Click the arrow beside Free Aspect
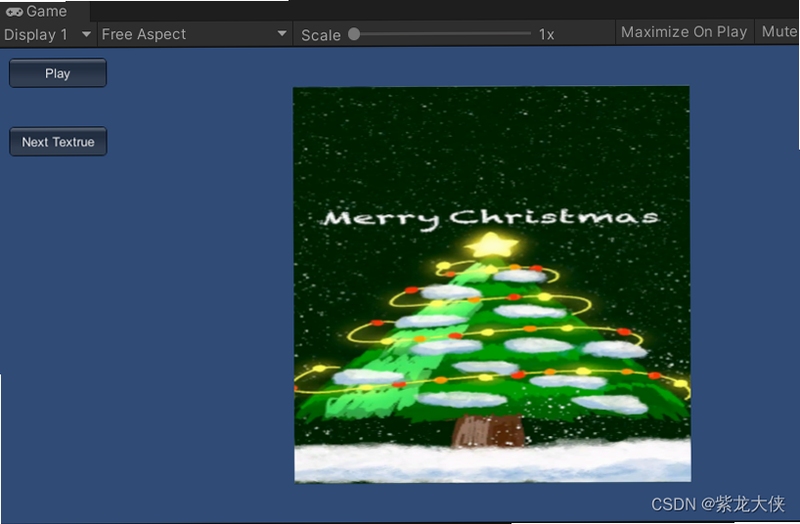800x524 pixels. pos(282,34)
